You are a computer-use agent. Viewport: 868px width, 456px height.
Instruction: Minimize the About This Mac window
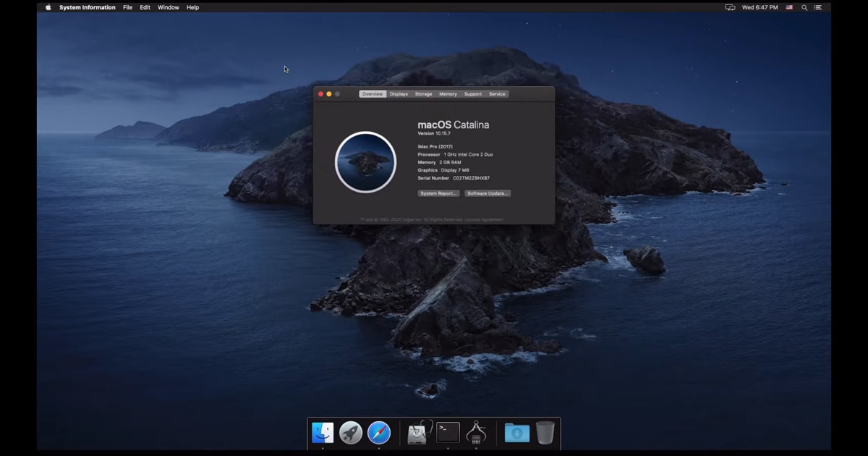click(329, 94)
